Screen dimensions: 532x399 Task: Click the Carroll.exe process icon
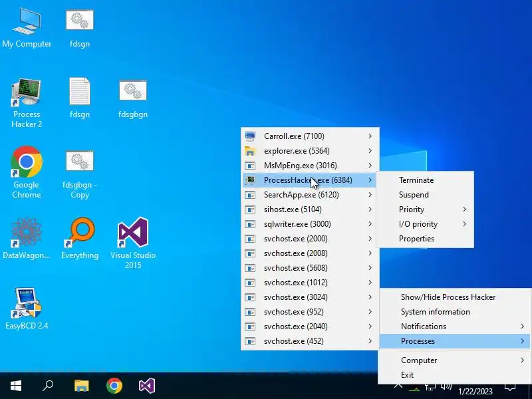tap(250, 136)
